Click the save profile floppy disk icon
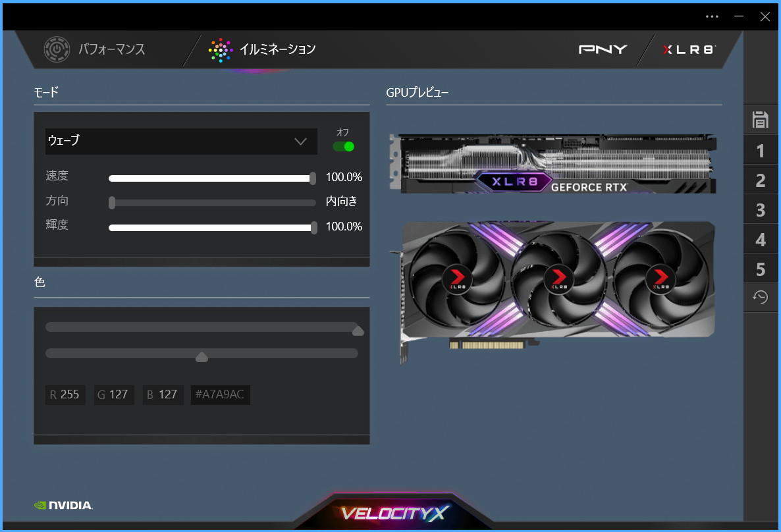Image resolution: width=781 pixels, height=532 pixels. (x=760, y=120)
